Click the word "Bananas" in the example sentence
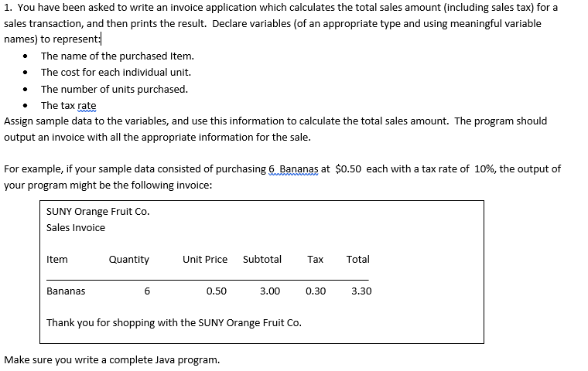The width and height of the screenshot is (588, 371). [x=299, y=169]
